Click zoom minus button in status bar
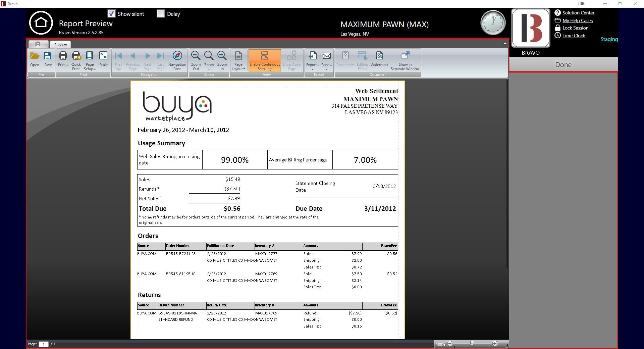 pyautogui.click(x=450, y=343)
